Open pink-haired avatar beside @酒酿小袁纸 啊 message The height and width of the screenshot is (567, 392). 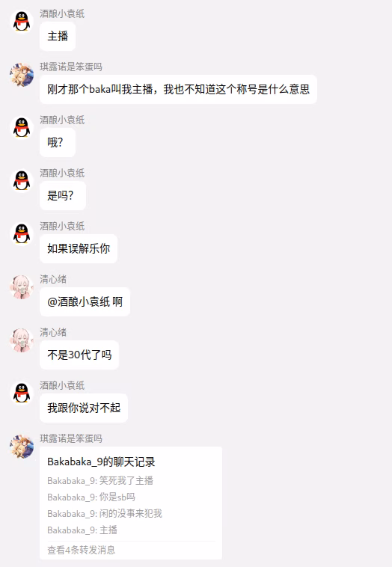(x=22, y=286)
